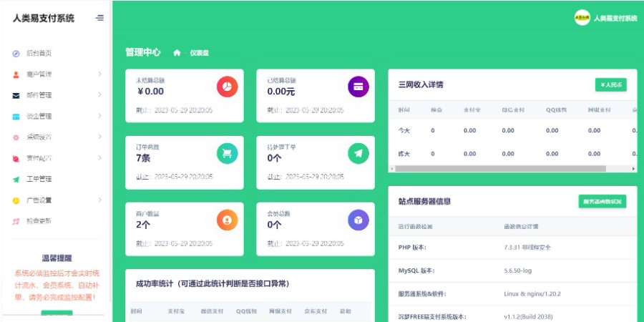Open the 邮件管理 menu item
The width and height of the screenshot is (644, 322).
pos(39,95)
